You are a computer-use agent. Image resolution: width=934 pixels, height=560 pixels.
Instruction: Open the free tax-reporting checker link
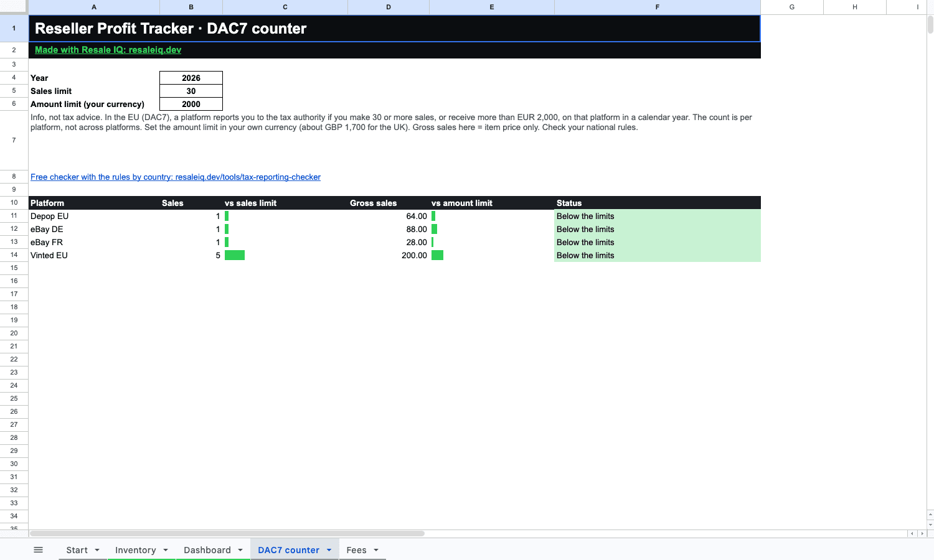176,177
